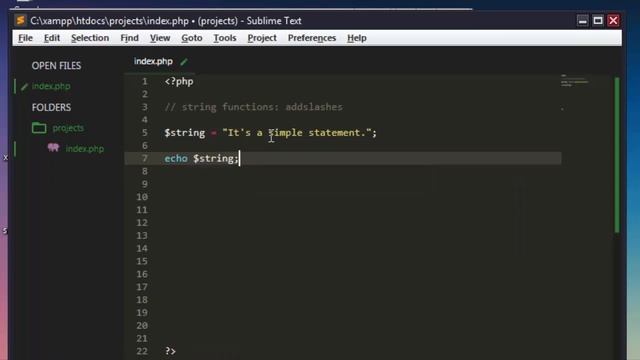
Task: Select index.php inside projects folder
Action: pyautogui.click(x=84, y=149)
